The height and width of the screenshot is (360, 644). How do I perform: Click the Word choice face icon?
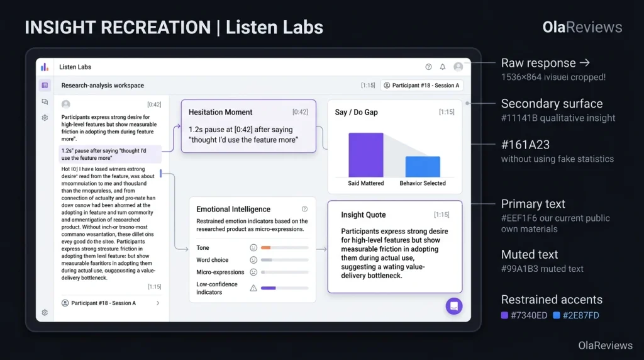tap(253, 260)
